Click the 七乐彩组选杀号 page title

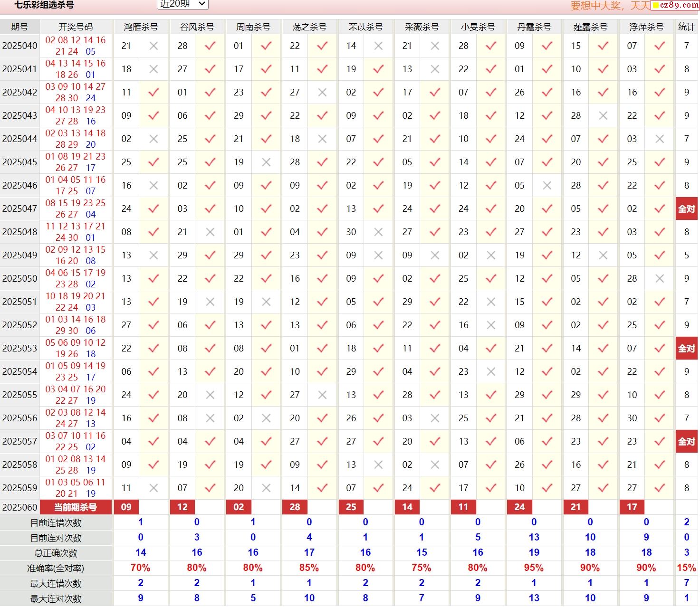coord(44,5)
